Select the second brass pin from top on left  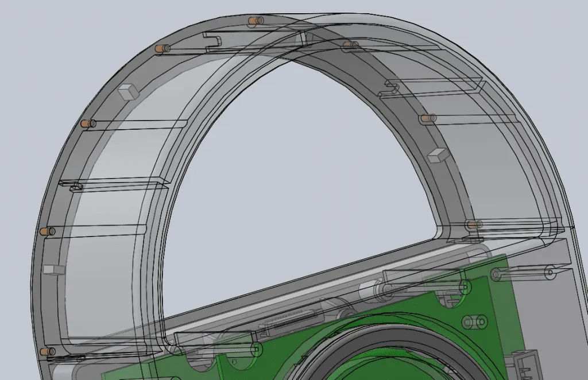[x=161, y=49]
